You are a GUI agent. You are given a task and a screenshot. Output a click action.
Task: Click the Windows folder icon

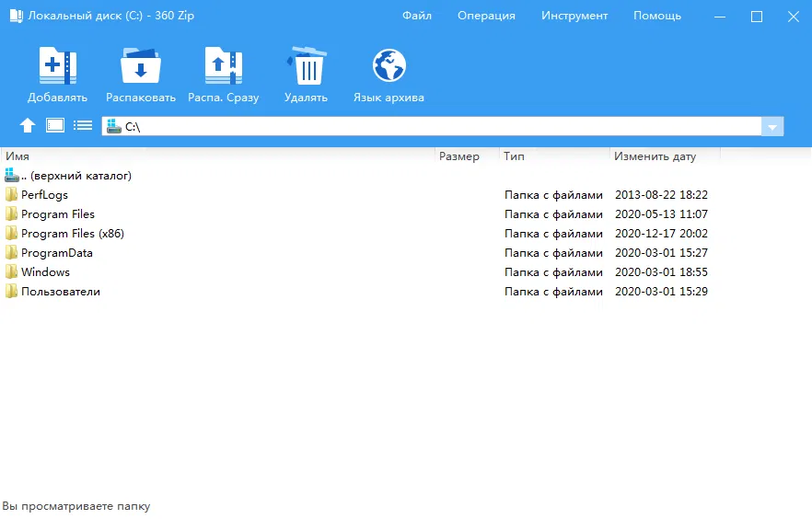tap(11, 271)
